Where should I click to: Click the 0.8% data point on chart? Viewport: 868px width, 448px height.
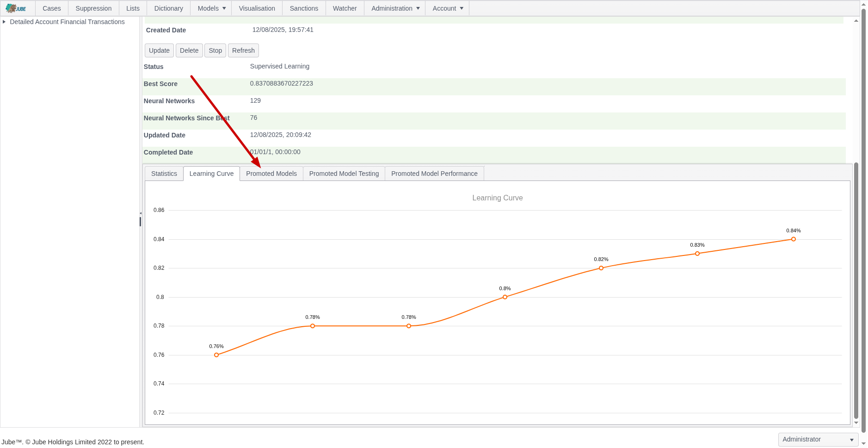point(505,297)
